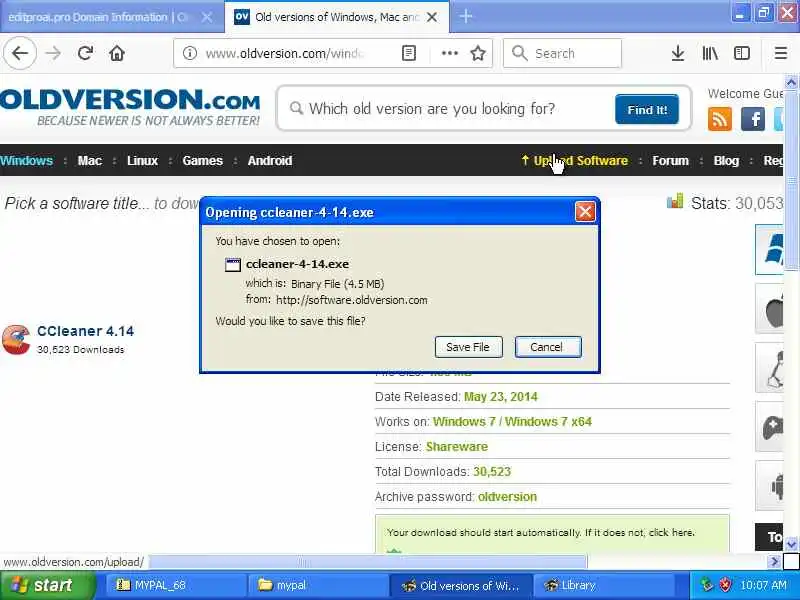Bookmark this page with the star
This screenshot has width=800, height=600.
point(478,53)
